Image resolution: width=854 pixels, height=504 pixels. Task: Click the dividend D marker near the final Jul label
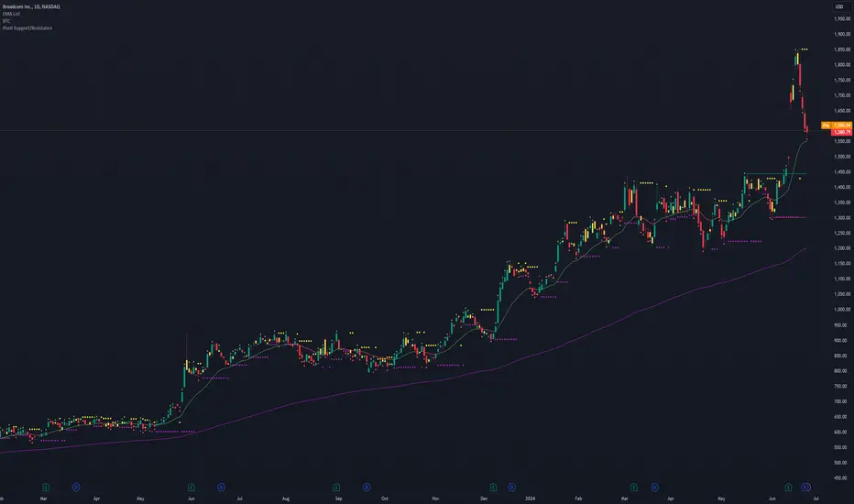click(x=806, y=488)
